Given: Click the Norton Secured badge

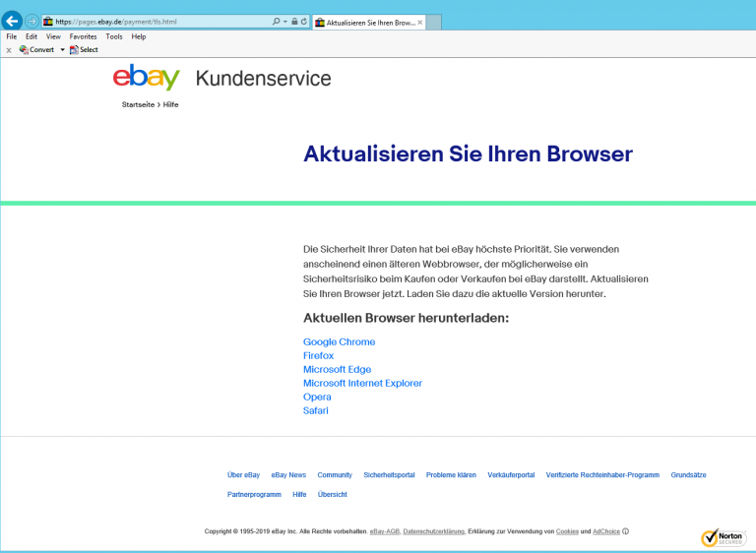Looking at the screenshot, I should [724, 538].
